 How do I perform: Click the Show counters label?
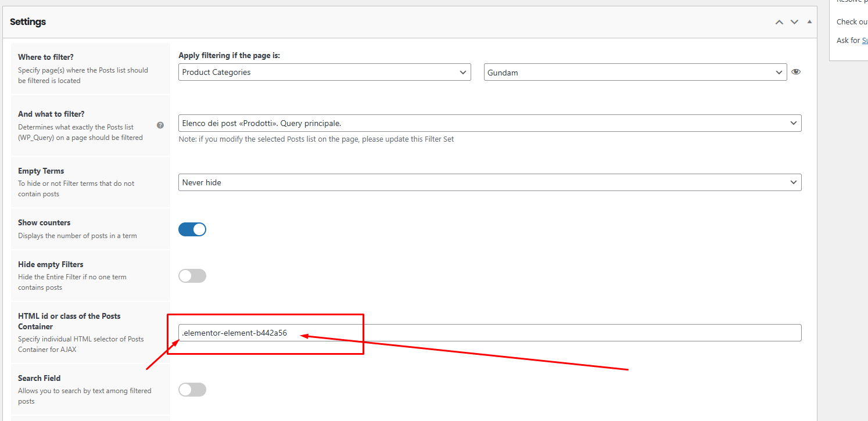point(44,222)
